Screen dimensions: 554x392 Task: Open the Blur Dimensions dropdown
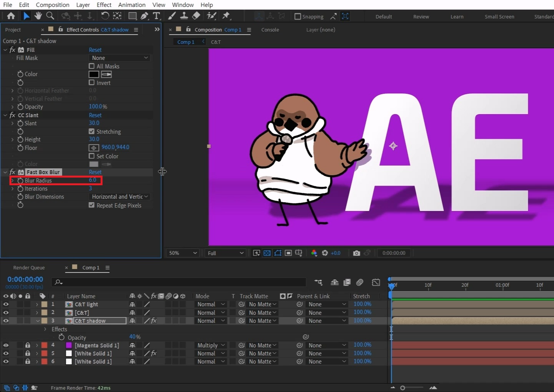(x=120, y=196)
